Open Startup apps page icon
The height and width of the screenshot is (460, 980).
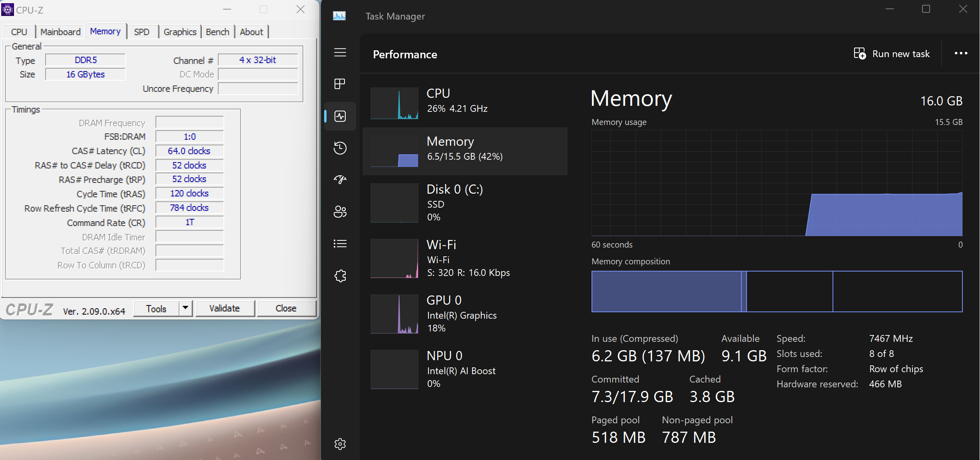[x=340, y=180]
